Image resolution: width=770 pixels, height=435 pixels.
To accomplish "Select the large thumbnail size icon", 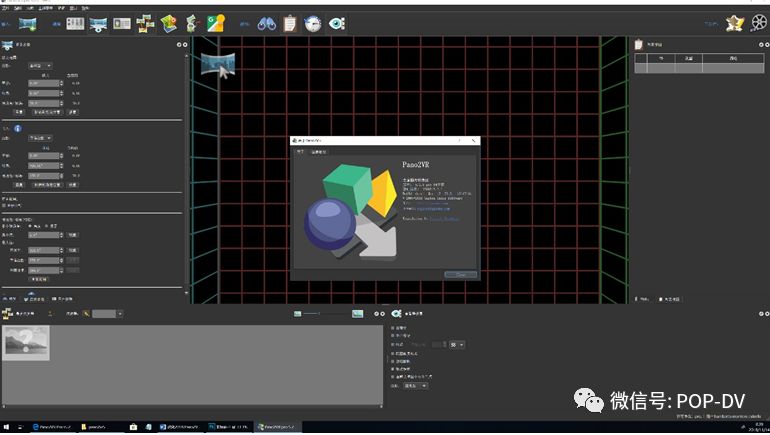I will (358, 313).
